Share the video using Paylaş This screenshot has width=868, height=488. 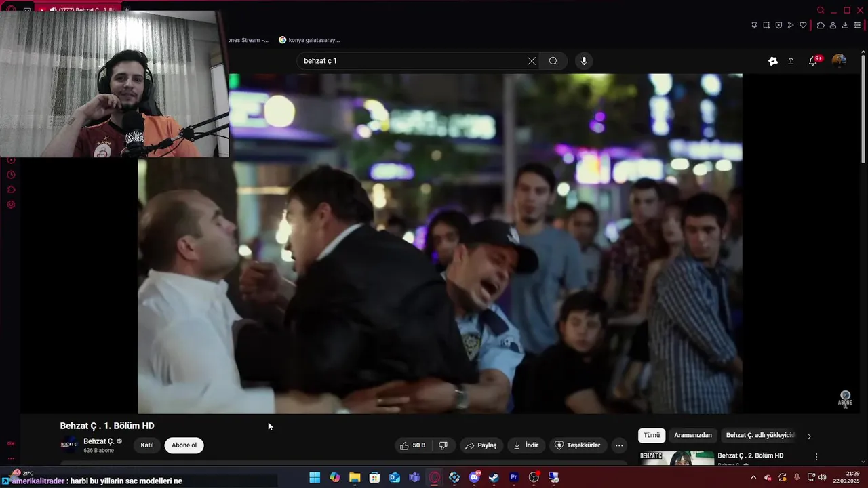[x=481, y=445]
